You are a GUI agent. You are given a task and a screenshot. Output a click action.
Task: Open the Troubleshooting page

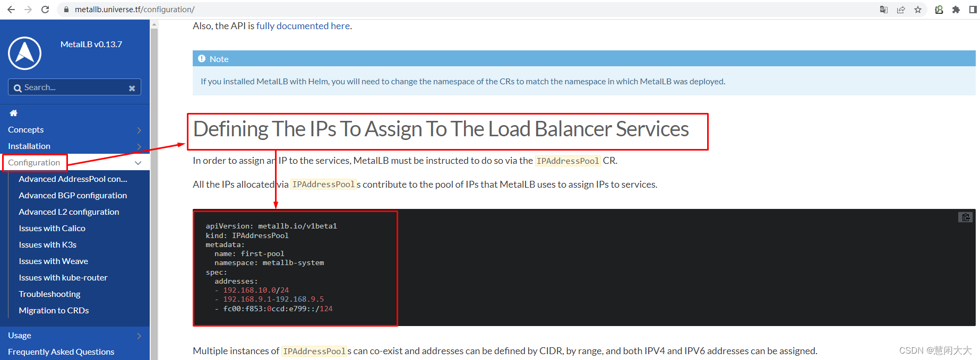(x=50, y=294)
